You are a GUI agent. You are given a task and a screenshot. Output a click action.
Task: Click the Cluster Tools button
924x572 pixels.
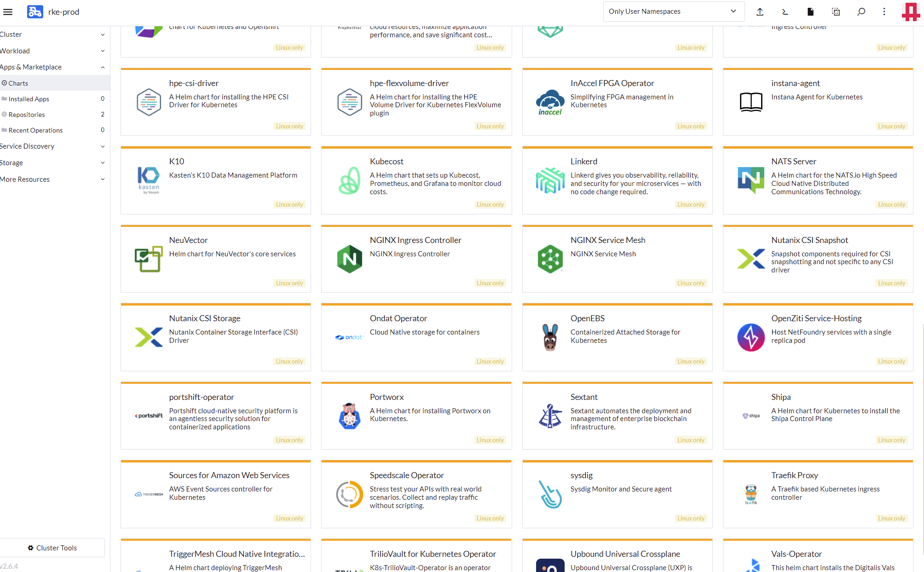click(52, 548)
